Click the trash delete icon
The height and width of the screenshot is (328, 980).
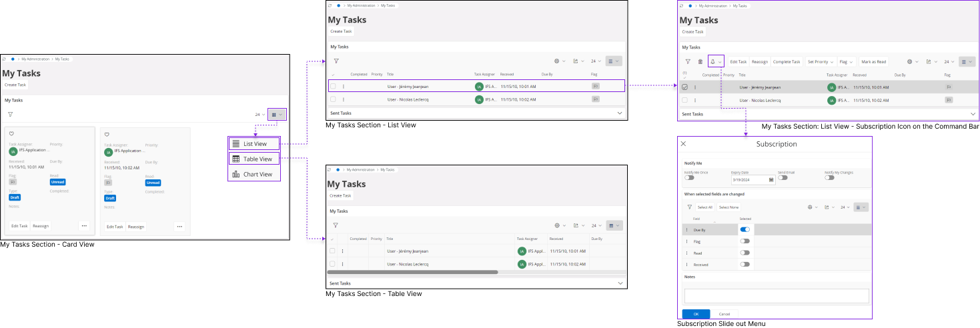click(700, 61)
